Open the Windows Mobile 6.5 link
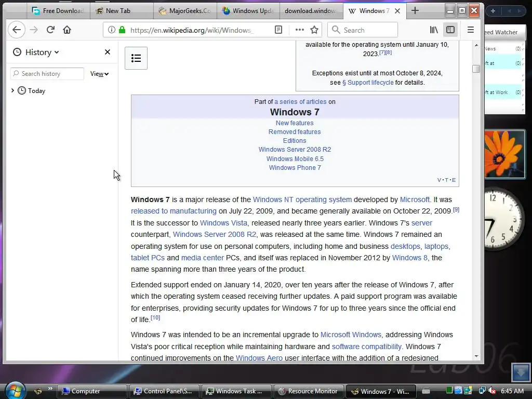The image size is (532, 399). tap(295, 159)
